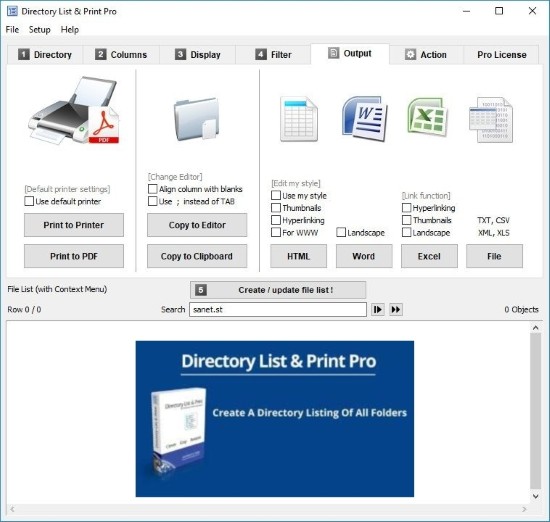550x522 pixels.
Task: Click the find all fast-forward arrow
Action: click(x=396, y=309)
